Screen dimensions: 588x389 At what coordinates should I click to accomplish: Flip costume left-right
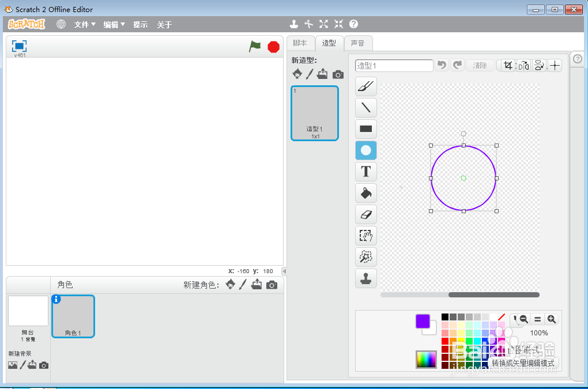pyautogui.click(x=523, y=66)
